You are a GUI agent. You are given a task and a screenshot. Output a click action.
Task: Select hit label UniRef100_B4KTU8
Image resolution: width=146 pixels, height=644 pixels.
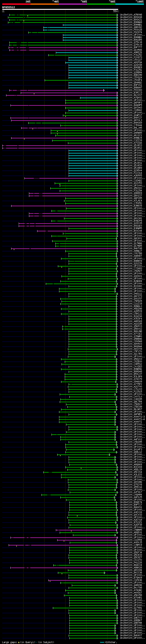tap(131, 249)
